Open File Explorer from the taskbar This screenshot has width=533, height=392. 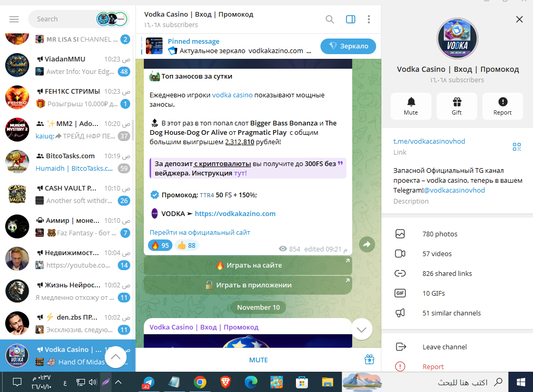pos(327,383)
